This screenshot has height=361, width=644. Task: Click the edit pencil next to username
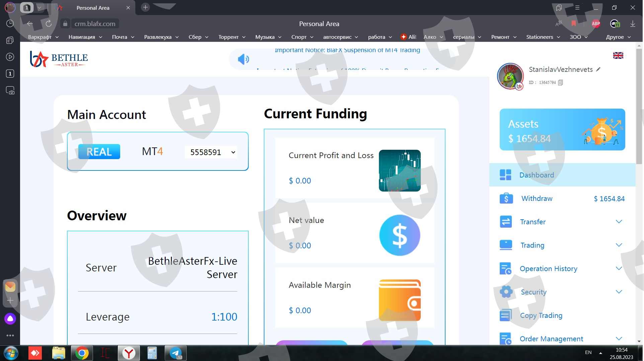[598, 69]
